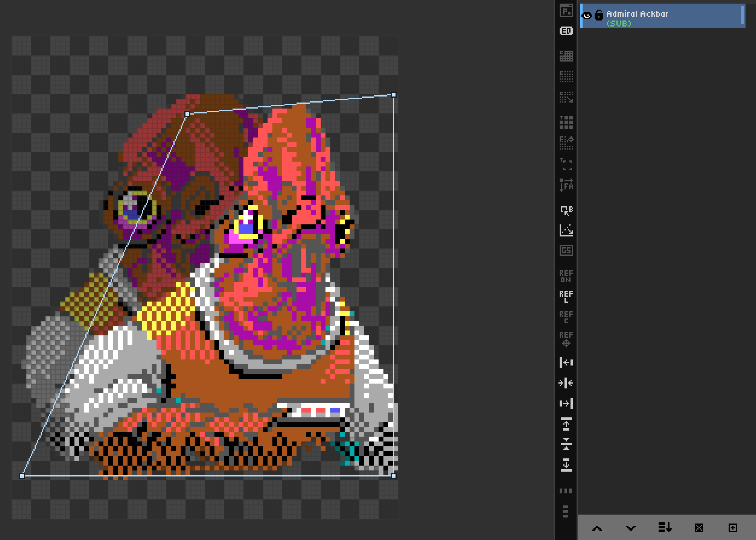Click the T selection brackets icon
This screenshot has width=756, height=540.
(x=566, y=164)
